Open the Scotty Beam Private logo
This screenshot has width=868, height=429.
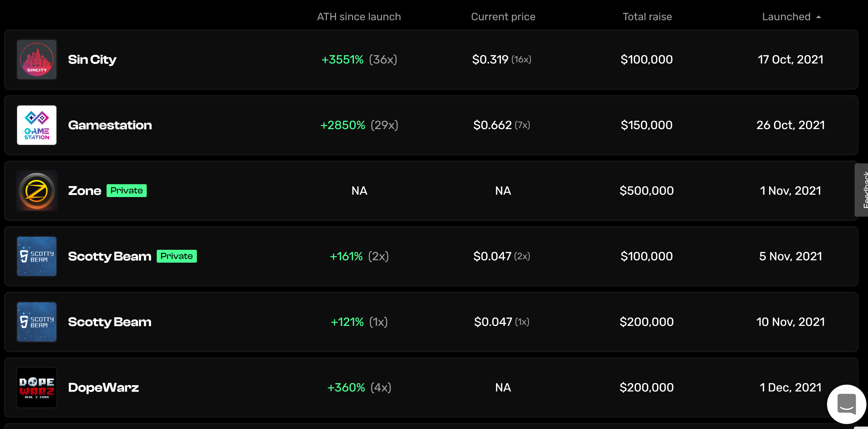coord(37,257)
